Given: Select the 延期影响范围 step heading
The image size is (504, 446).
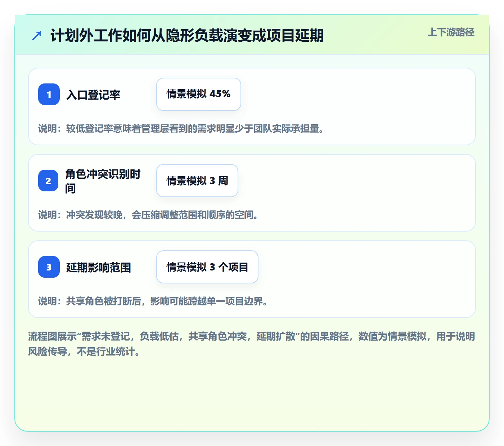Looking at the screenshot, I should (x=99, y=268).
